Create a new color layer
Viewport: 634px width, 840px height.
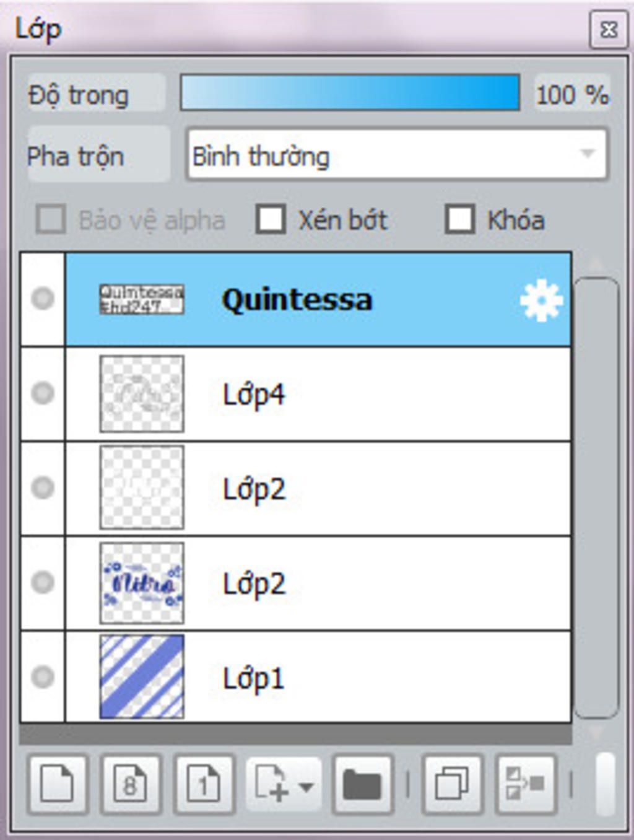57,784
